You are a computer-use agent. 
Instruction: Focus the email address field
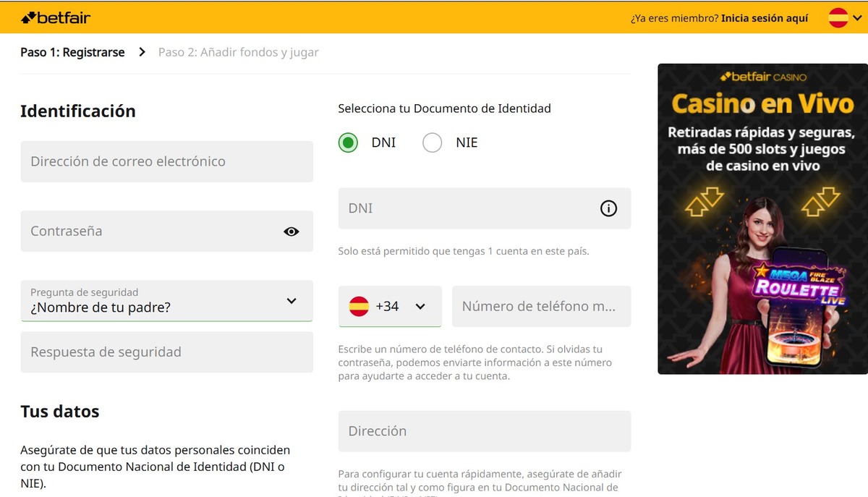click(166, 161)
